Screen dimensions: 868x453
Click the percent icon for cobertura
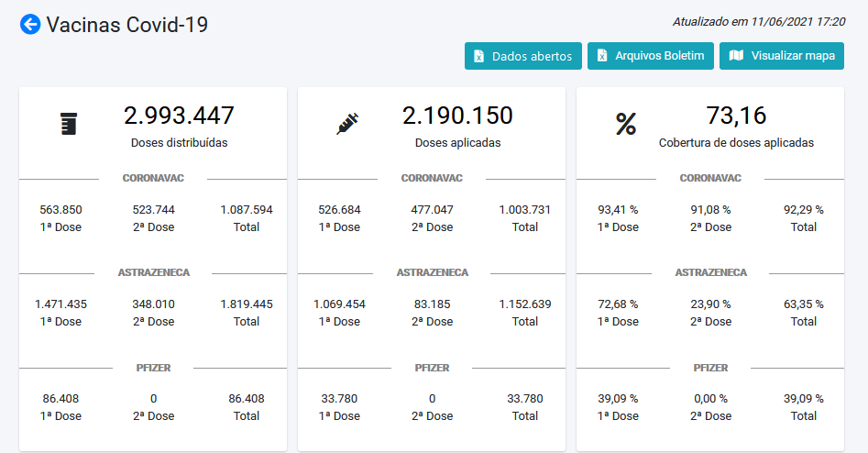point(626,125)
